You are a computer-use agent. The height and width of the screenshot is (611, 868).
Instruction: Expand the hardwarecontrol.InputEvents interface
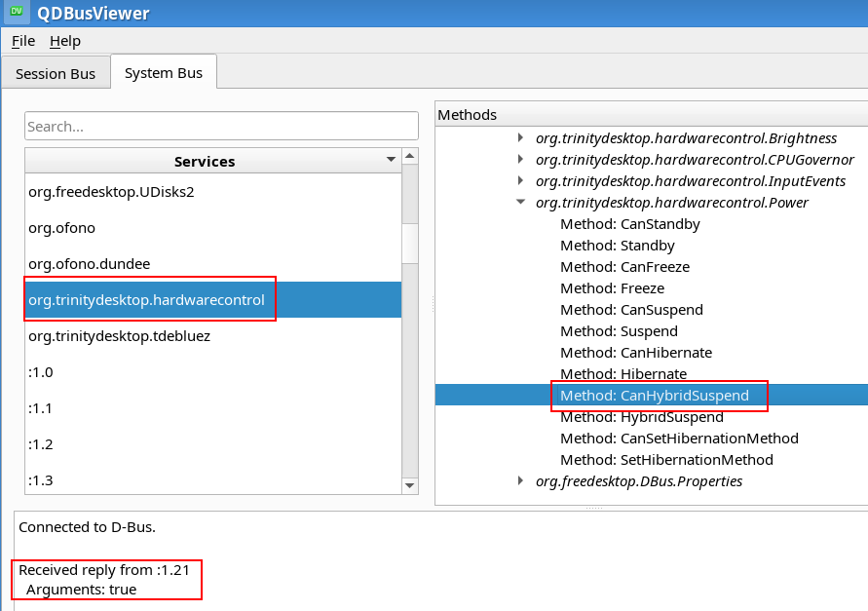pos(520,180)
